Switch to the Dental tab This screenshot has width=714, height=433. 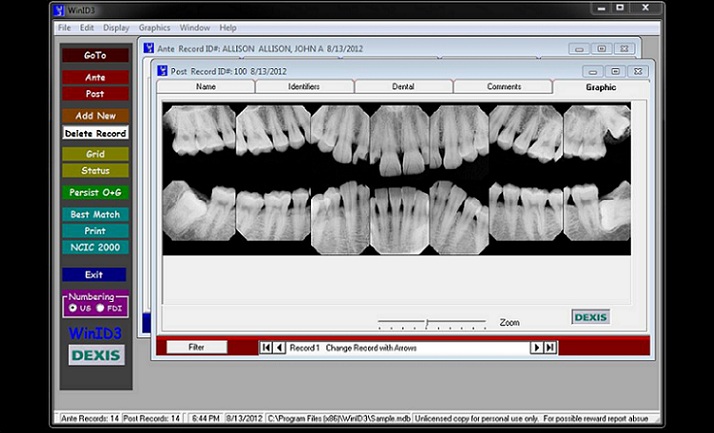(x=403, y=87)
